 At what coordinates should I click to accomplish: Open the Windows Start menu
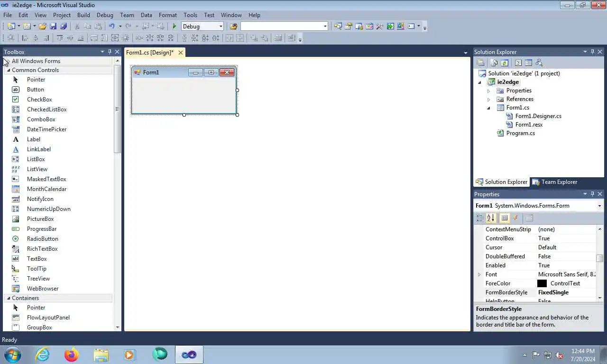(12, 355)
